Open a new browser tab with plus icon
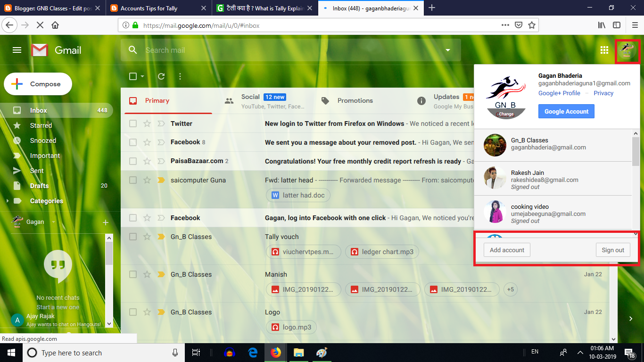 432,8
